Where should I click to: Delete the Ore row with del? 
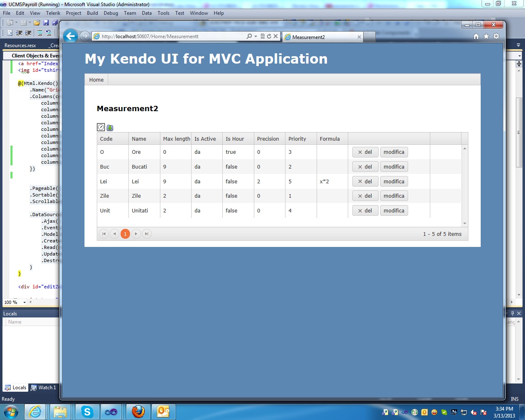pos(365,152)
